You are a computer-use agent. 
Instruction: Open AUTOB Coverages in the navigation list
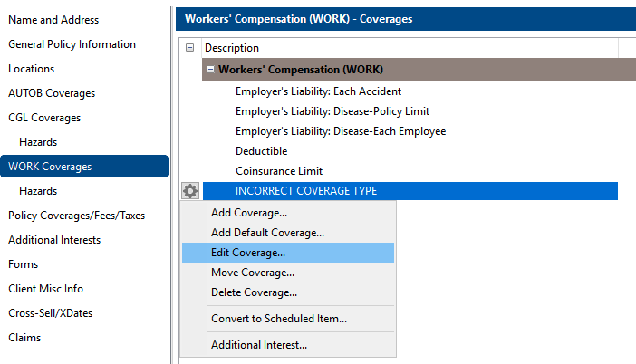pos(52,93)
